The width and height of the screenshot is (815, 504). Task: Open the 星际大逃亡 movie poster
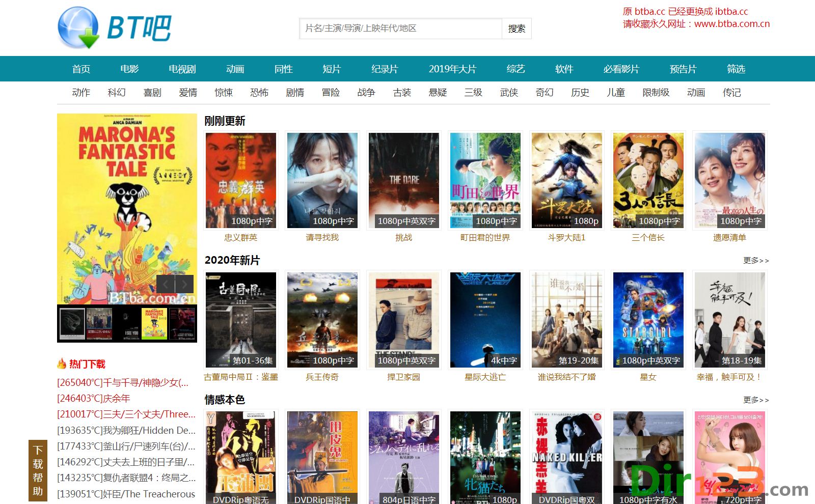click(x=485, y=319)
